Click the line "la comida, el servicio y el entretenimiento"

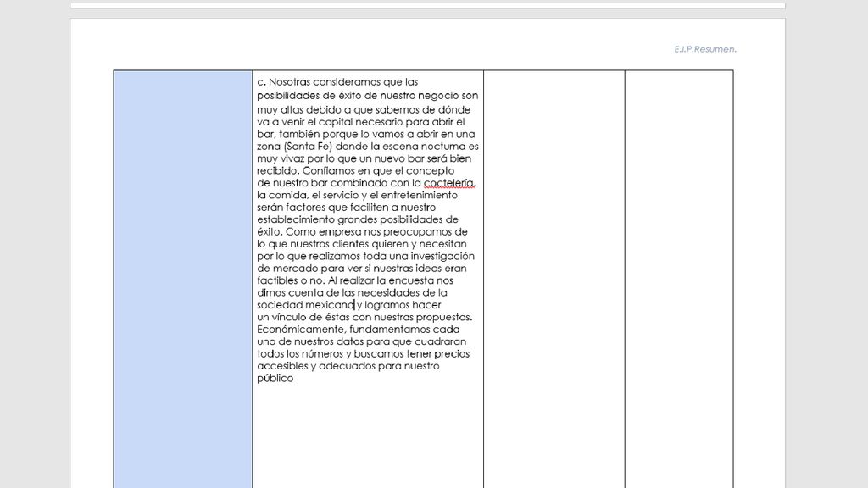(357, 195)
